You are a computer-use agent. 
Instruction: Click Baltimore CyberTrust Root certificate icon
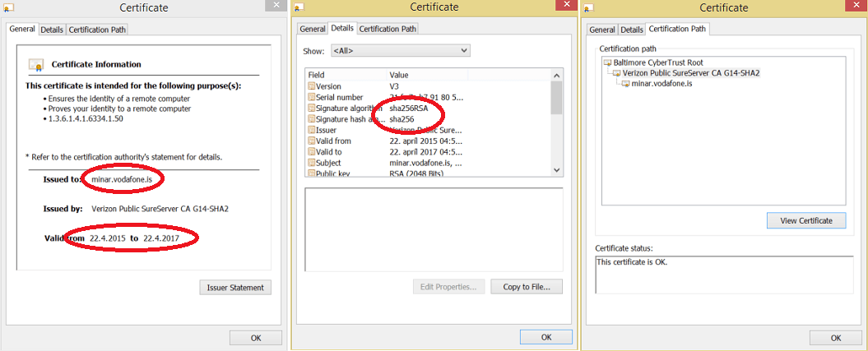[608, 63]
